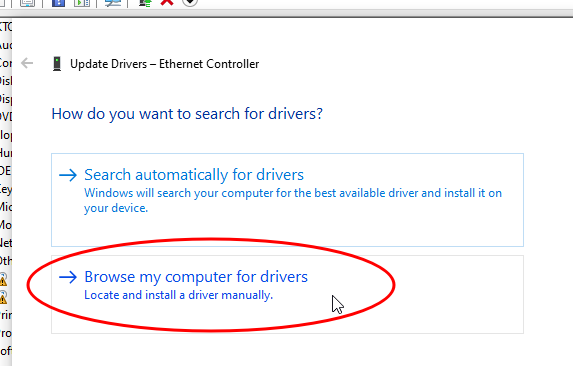Click the Update device driver toolbar icon
The width and height of the screenshot is (573, 366).
(x=145, y=3)
